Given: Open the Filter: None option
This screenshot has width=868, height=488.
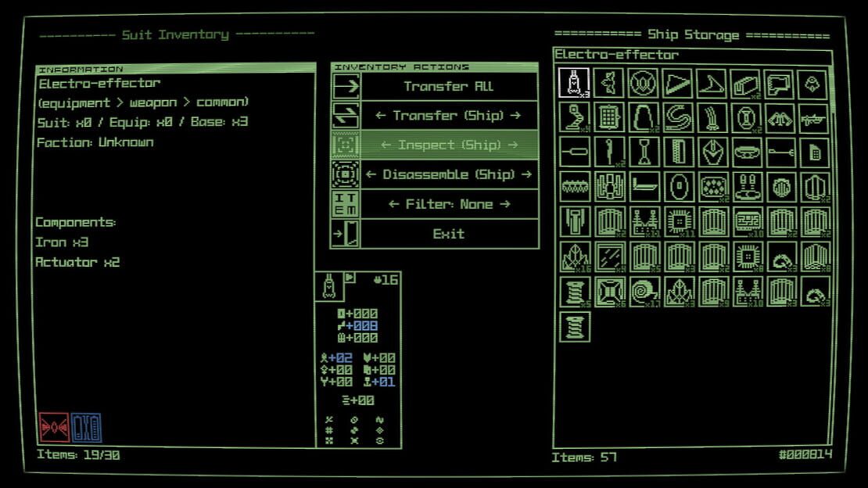Looking at the screenshot, I should [x=449, y=204].
